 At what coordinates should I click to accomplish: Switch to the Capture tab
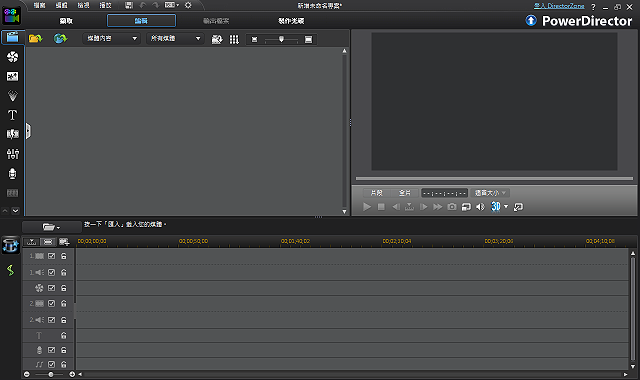(x=66, y=21)
